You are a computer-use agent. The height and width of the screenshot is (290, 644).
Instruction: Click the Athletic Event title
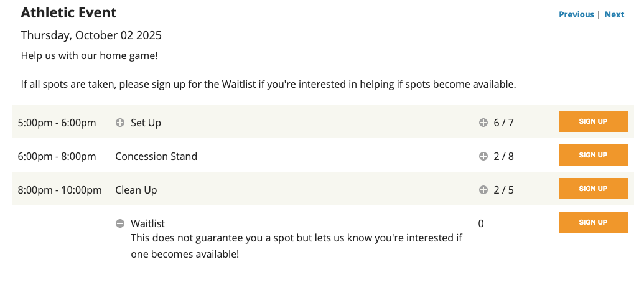click(68, 12)
